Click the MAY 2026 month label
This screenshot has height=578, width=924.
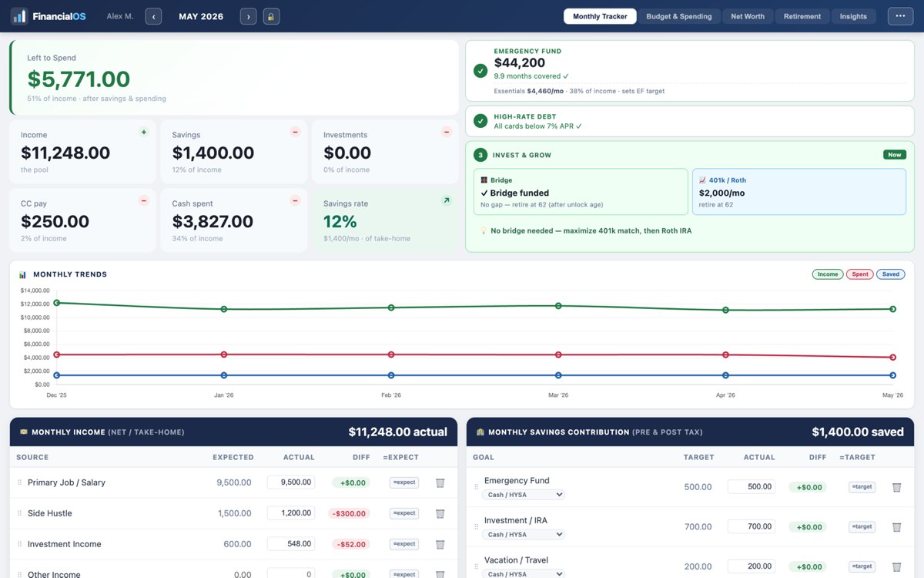pos(201,16)
